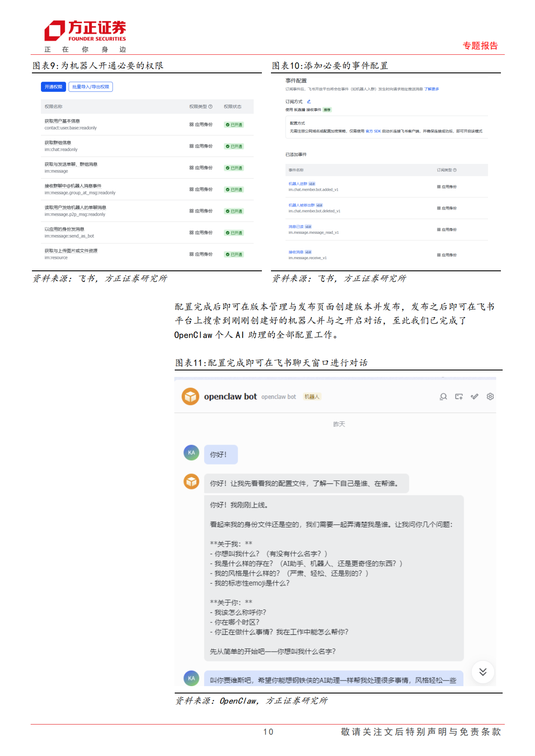Click the 权限状态 column header
The image size is (535, 756).
233,107
